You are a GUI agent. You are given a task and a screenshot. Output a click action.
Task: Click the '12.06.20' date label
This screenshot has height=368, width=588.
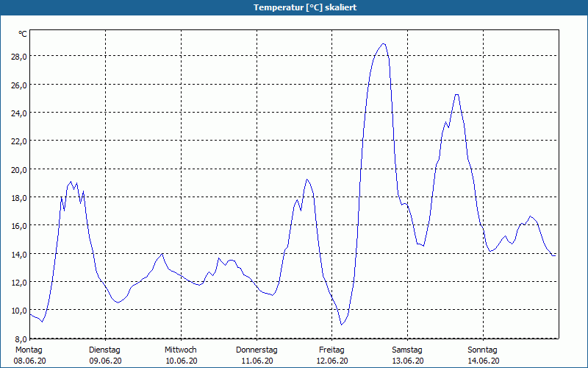pyautogui.click(x=332, y=361)
